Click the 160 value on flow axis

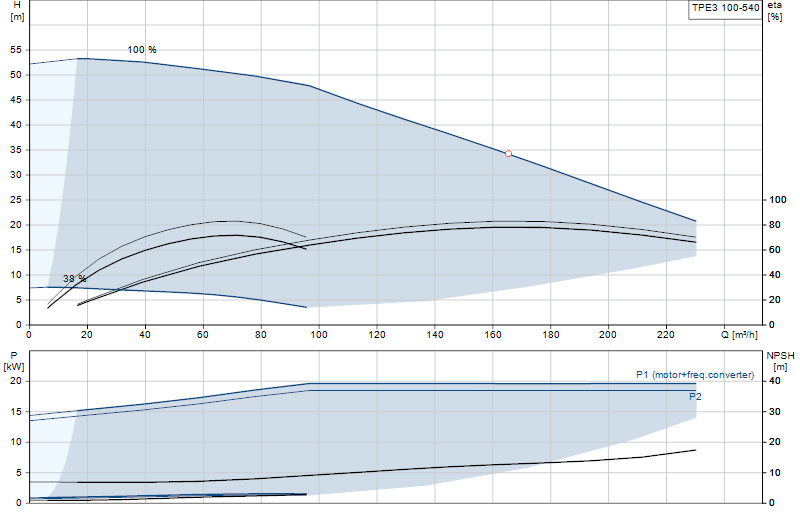[x=493, y=335]
